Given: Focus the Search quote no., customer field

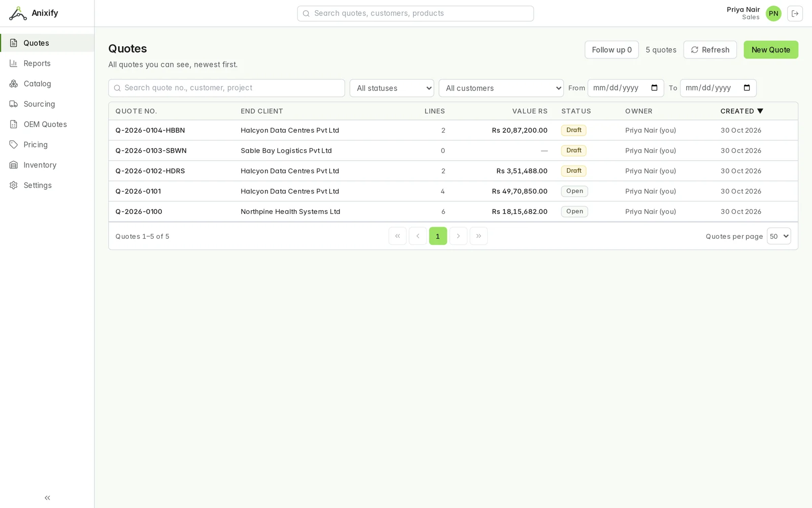Looking at the screenshot, I should (x=226, y=88).
